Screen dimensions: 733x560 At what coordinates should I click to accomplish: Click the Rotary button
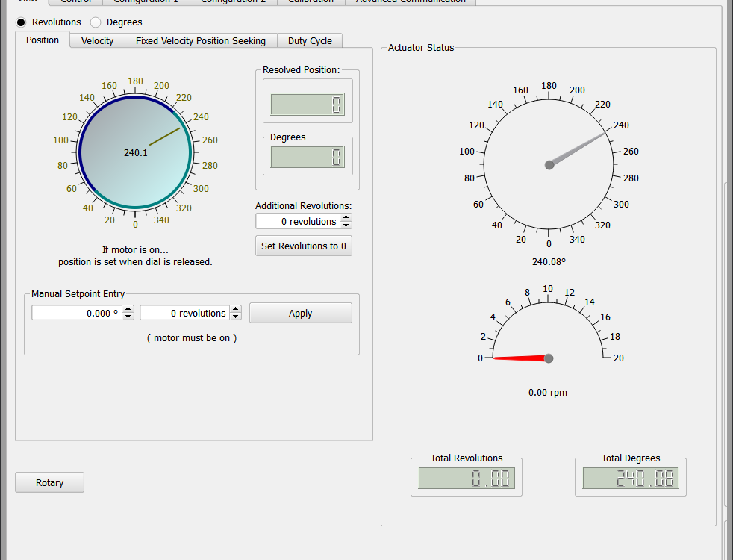pyautogui.click(x=49, y=482)
